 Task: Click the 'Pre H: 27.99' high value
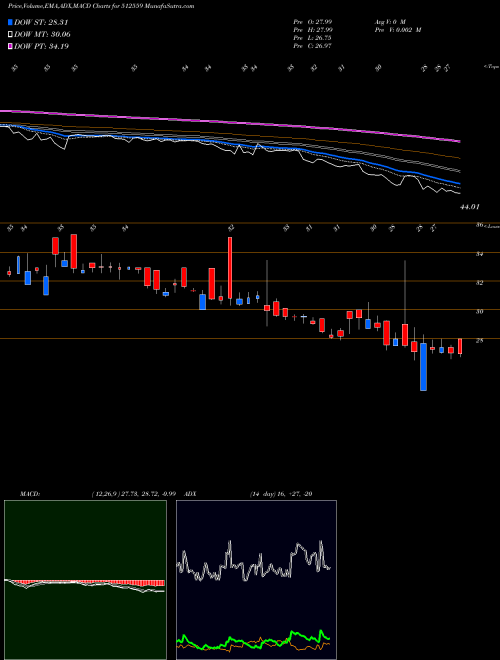(313, 29)
